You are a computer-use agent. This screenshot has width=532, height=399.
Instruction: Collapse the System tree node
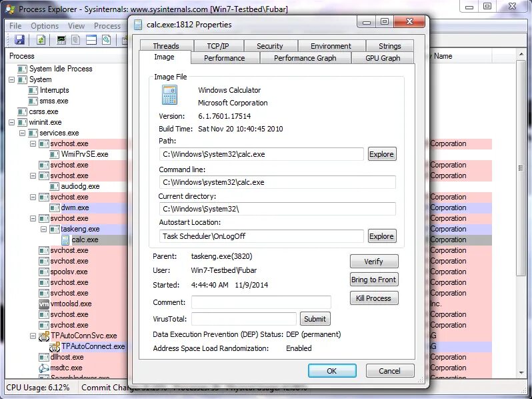click(x=11, y=80)
